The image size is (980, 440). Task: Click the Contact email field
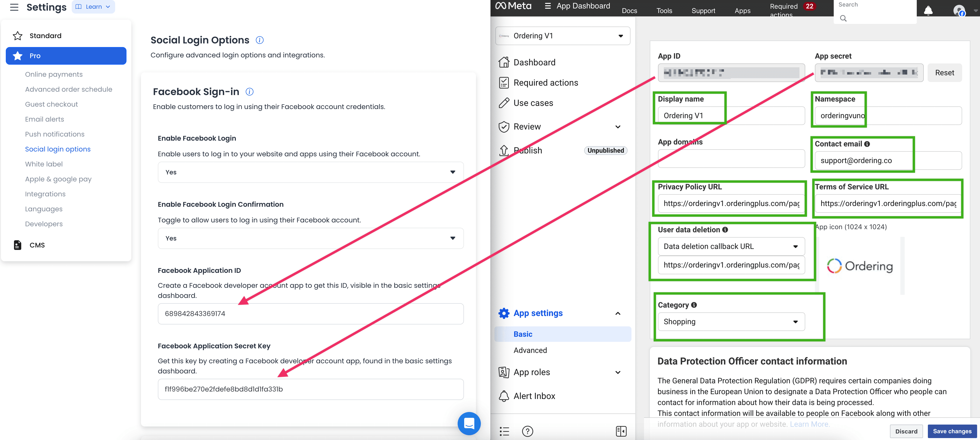(888, 160)
